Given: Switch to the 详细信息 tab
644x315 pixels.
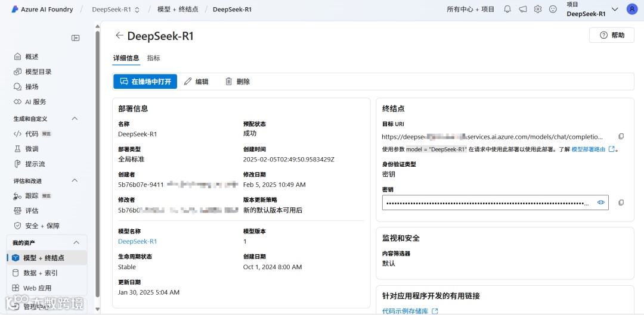Looking at the screenshot, I should 126,58.
